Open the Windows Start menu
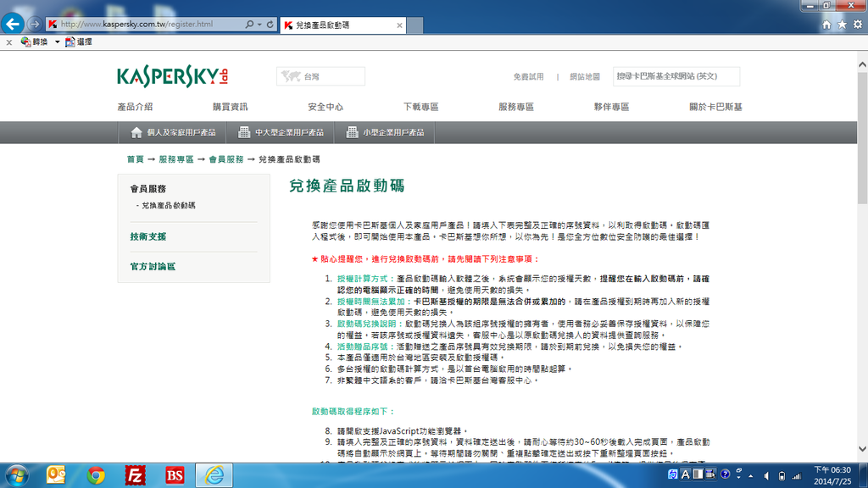Screen dimensions: 868x488 pyautogui.click(x=17, y=475)
